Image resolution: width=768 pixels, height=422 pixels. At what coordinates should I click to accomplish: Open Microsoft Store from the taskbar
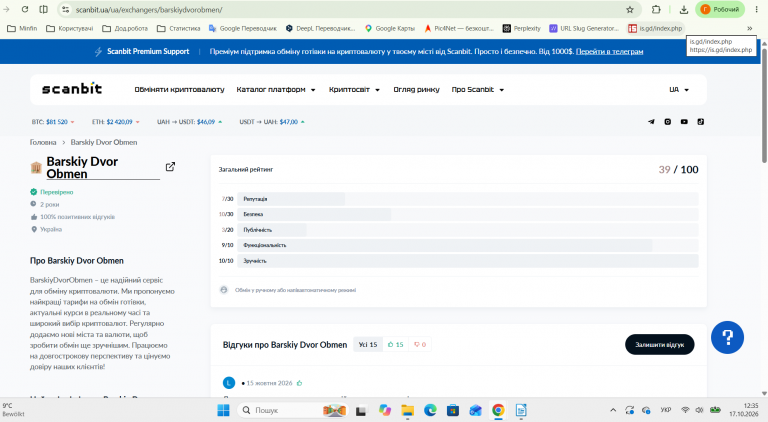453,410
